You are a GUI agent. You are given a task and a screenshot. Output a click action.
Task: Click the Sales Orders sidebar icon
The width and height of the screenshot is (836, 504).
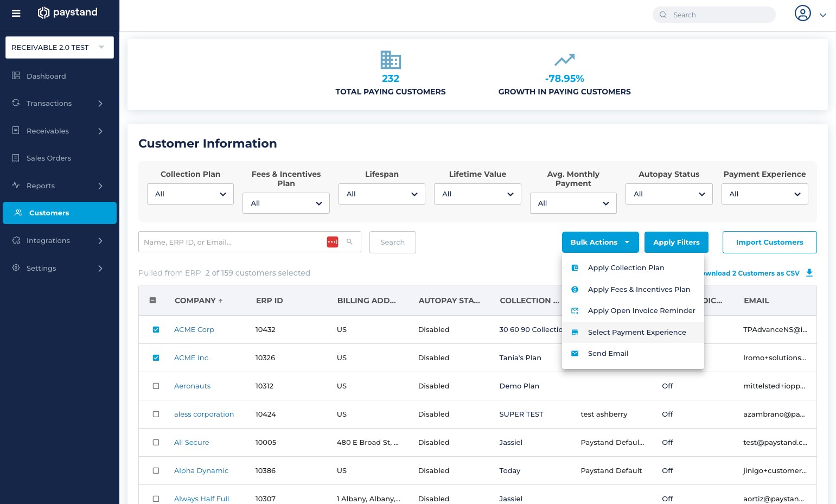tap(16, 158)
